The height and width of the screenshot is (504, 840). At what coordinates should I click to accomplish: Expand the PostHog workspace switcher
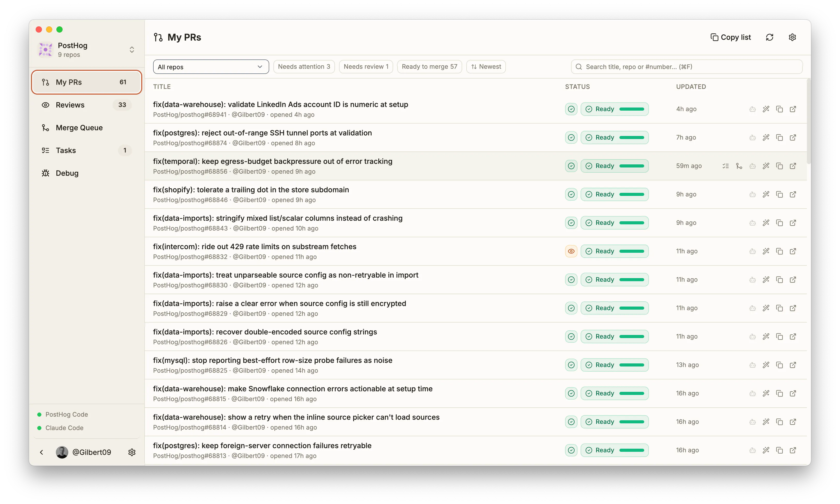tap(132, 50)
